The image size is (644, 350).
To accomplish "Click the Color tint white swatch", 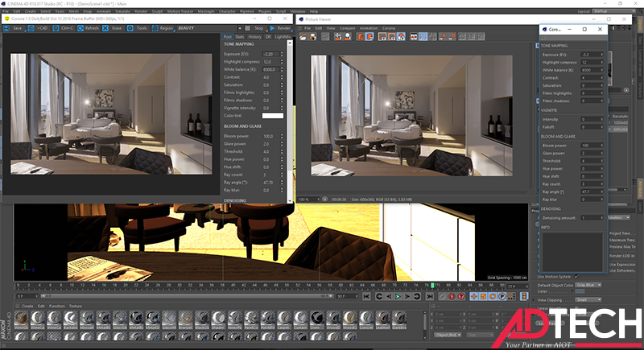I will pos(273,116).
